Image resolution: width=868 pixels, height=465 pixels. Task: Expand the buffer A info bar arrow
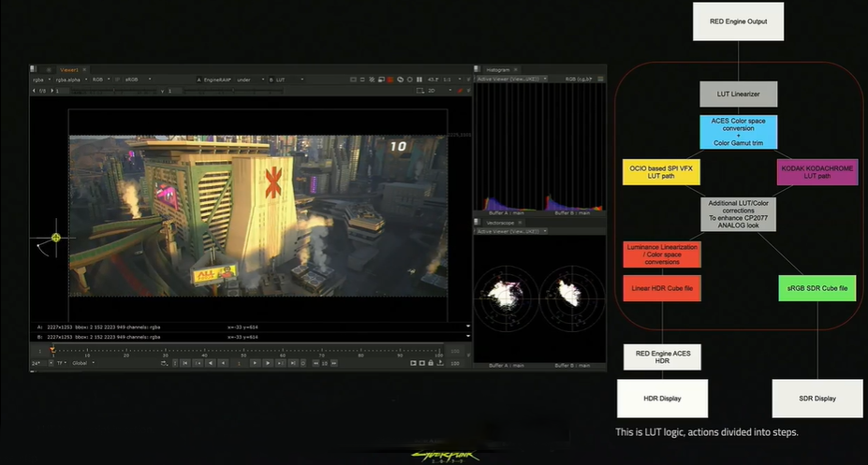[468, 327]
